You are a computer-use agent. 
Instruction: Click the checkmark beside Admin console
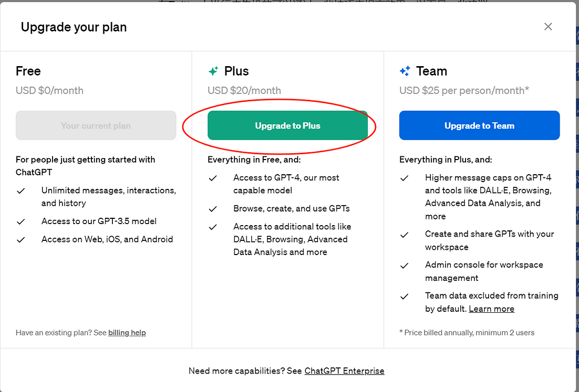click(405, 266)
